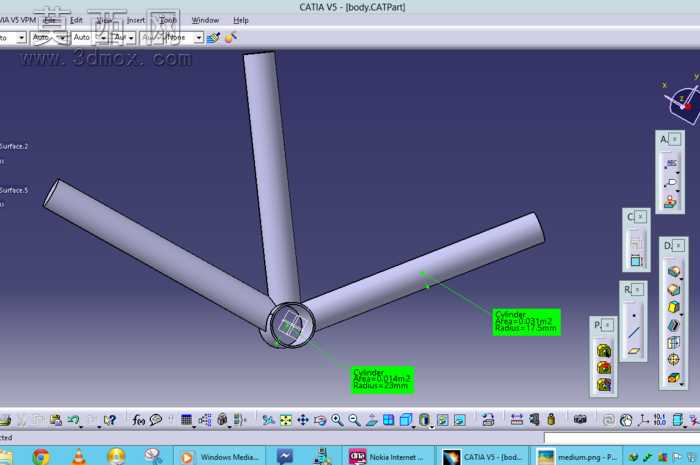
Task: Click the Fit All In icon
Action: click(286, 419)
